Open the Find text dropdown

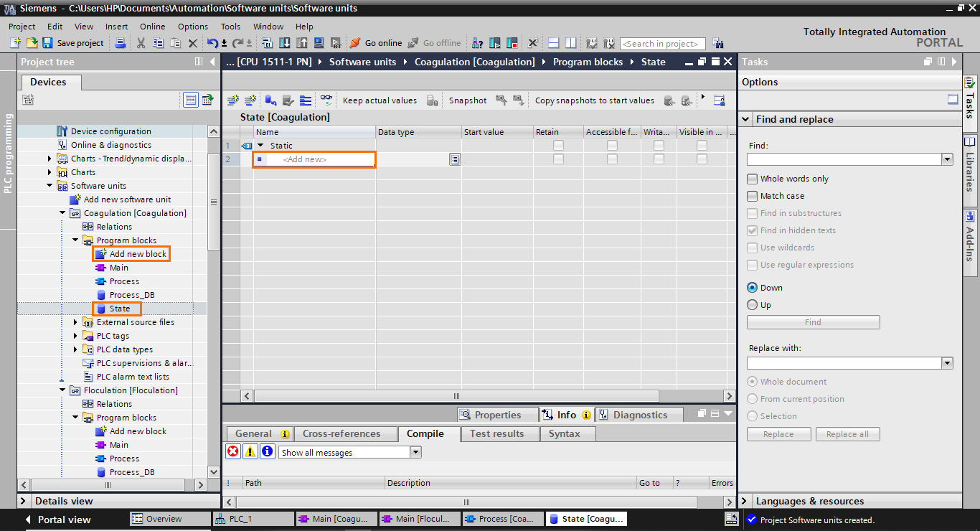click(x=947, y=159)
